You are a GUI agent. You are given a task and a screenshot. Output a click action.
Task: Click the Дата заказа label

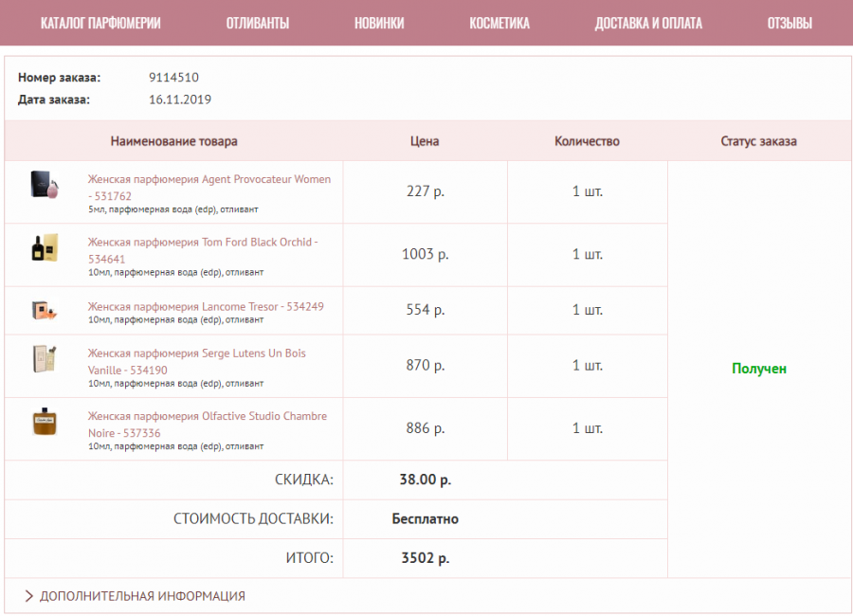(54, 100)
